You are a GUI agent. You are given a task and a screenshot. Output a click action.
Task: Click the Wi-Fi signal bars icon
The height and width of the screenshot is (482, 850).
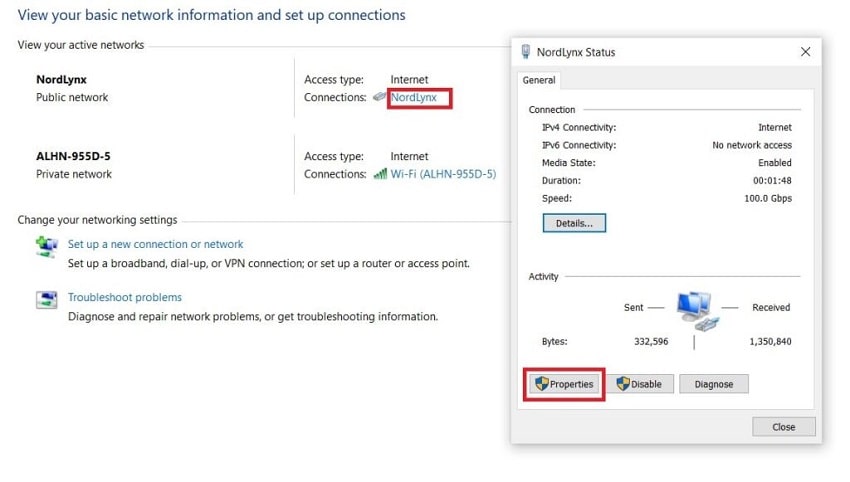(x=380, y=174)
